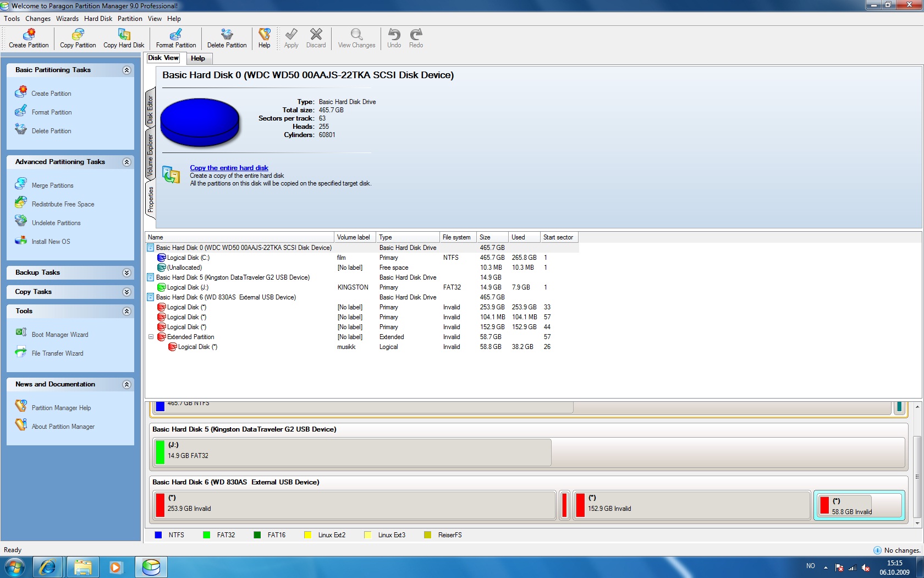
Task: Open the Hard Disk menu
Action: pos(98,19)
